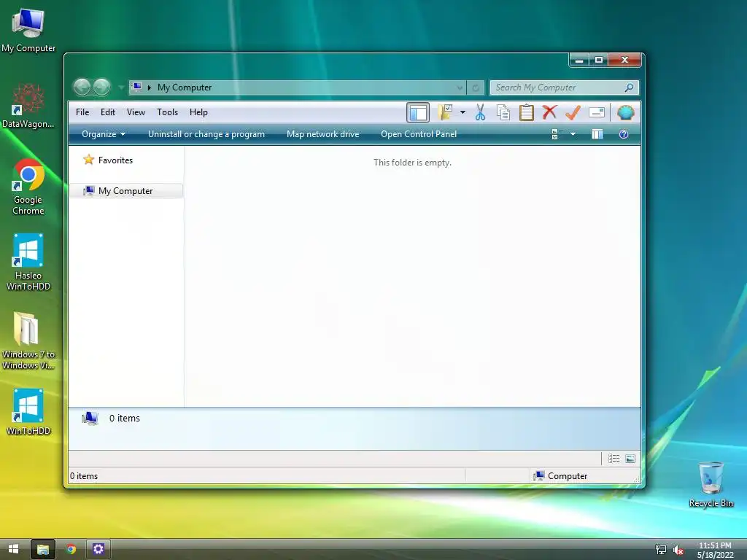Click the address bar computer icon
Viewport: 747px width, 560px height.
click(x=137, y=87)
